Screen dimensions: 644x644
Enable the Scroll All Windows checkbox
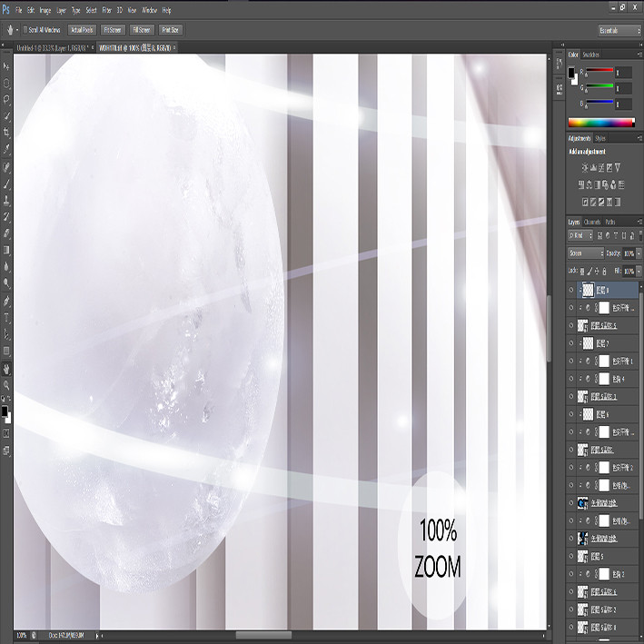pos(25,30)
